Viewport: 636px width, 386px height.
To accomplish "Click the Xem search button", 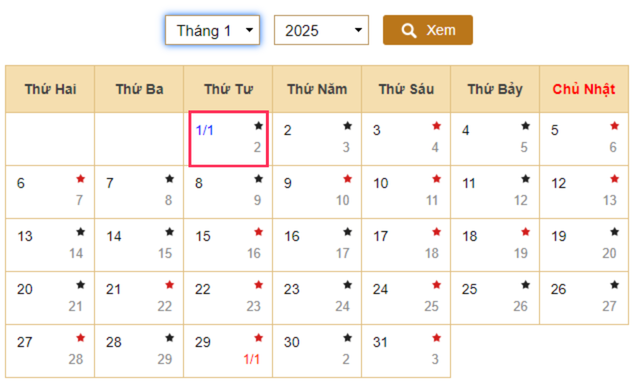I will [428, 30].
